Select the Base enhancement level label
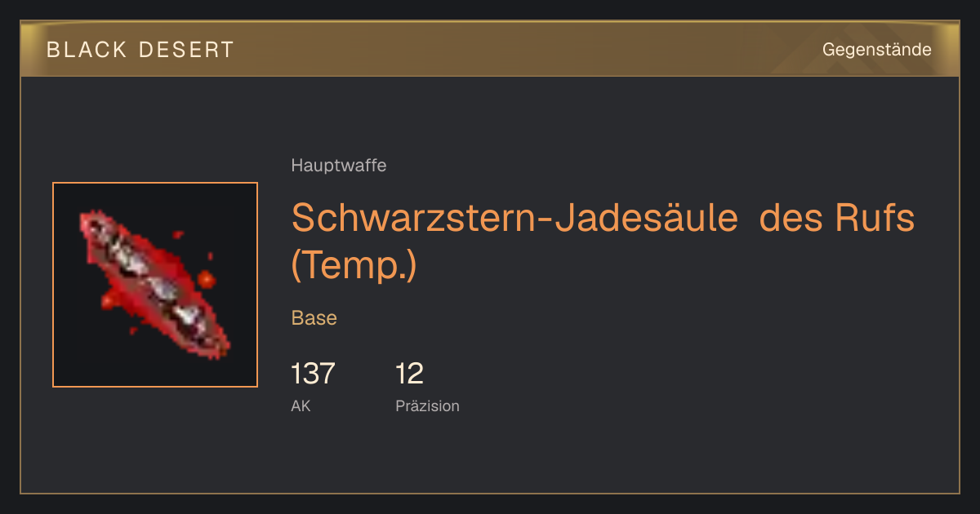 [x=314, y=318]
